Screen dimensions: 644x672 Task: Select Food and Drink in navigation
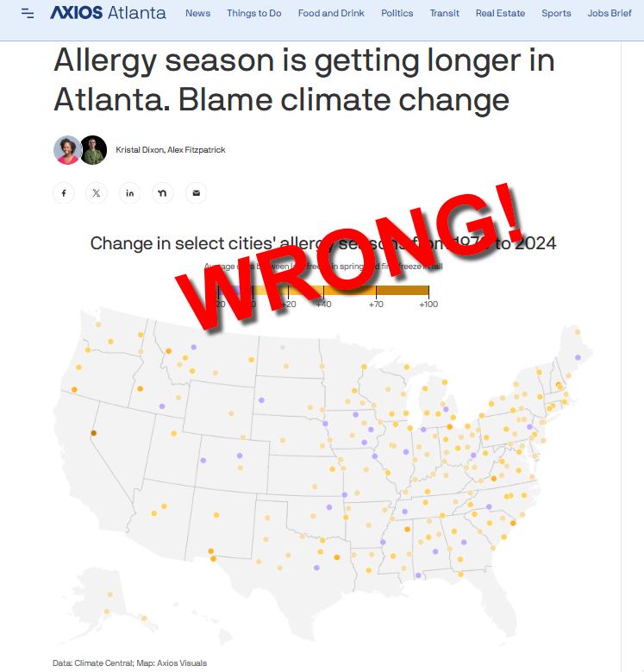[331, 14]
